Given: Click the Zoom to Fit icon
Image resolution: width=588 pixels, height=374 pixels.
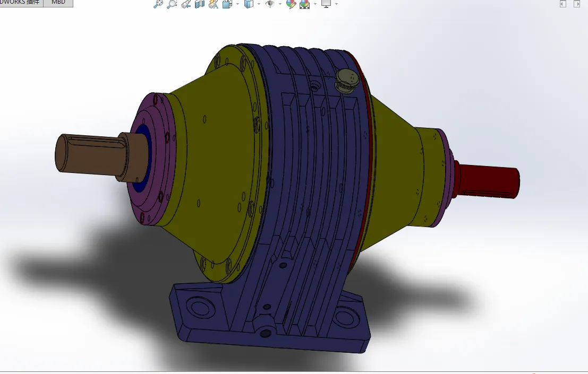Looking at the screenshot, I should tap(158, 4).
